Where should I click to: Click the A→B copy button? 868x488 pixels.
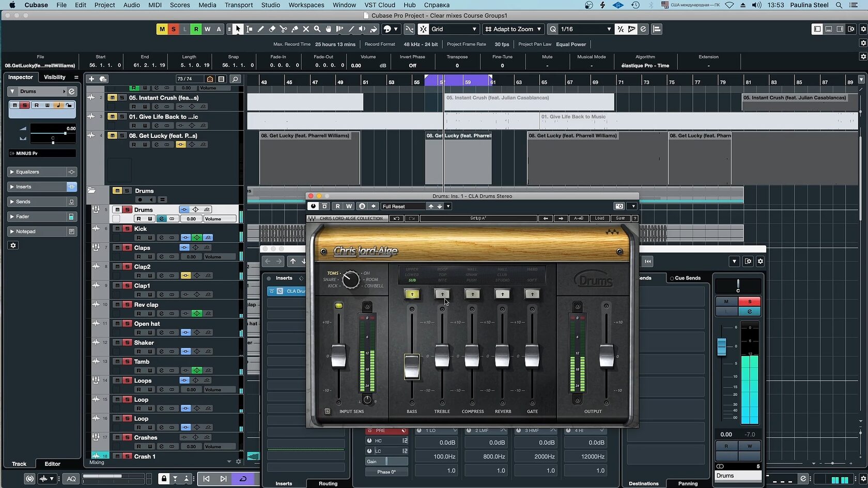[x=579, y=218]
